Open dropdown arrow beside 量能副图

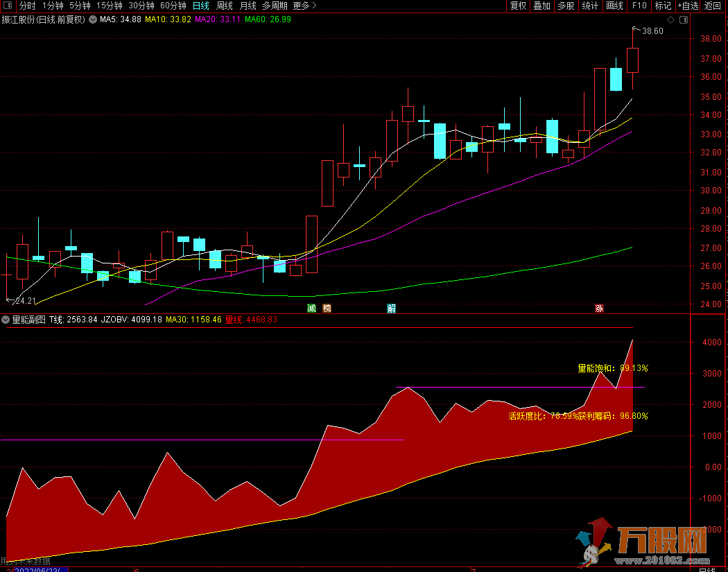(6, 320)
